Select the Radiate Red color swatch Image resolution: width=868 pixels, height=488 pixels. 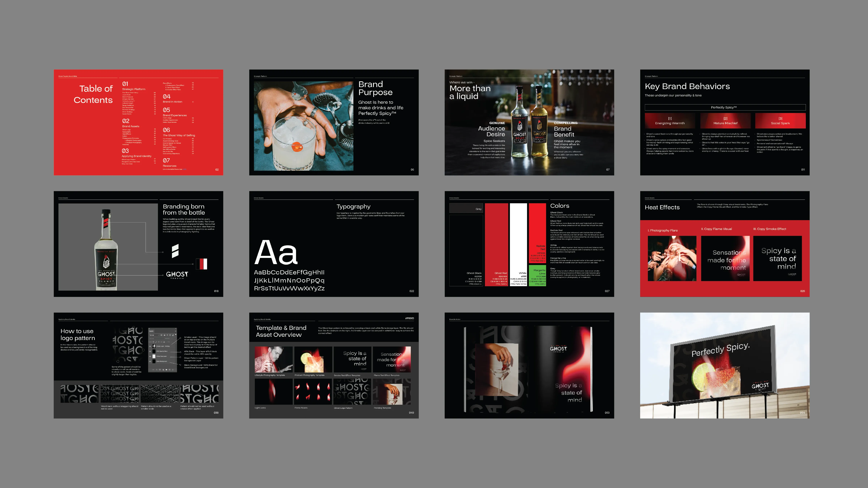537,233
